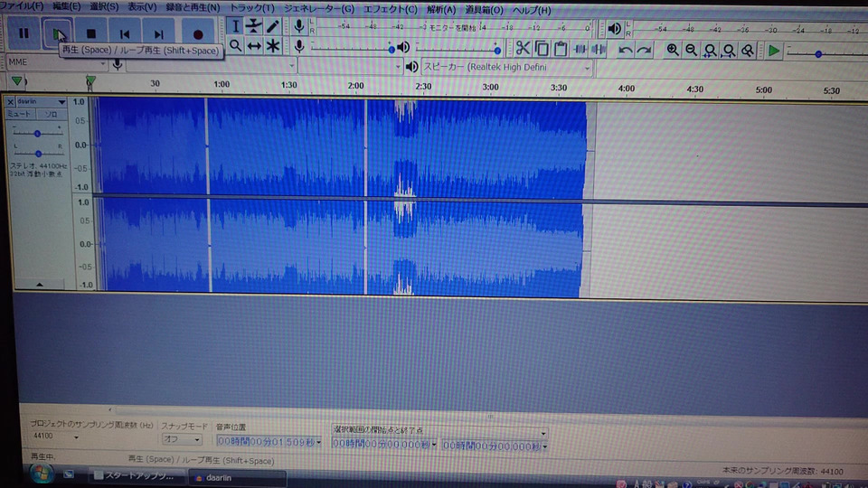
Task: Click the Silence audio icon
Action: click(x=599, y=50)
